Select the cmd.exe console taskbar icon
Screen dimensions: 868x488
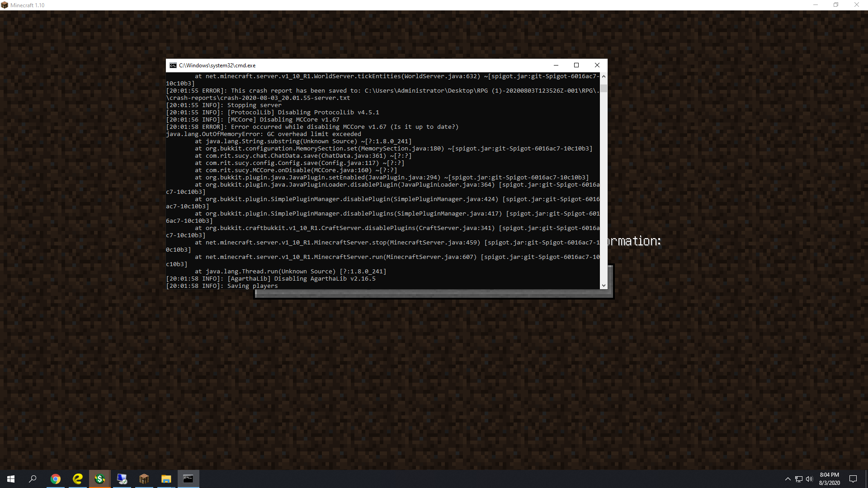coord(188,479)
